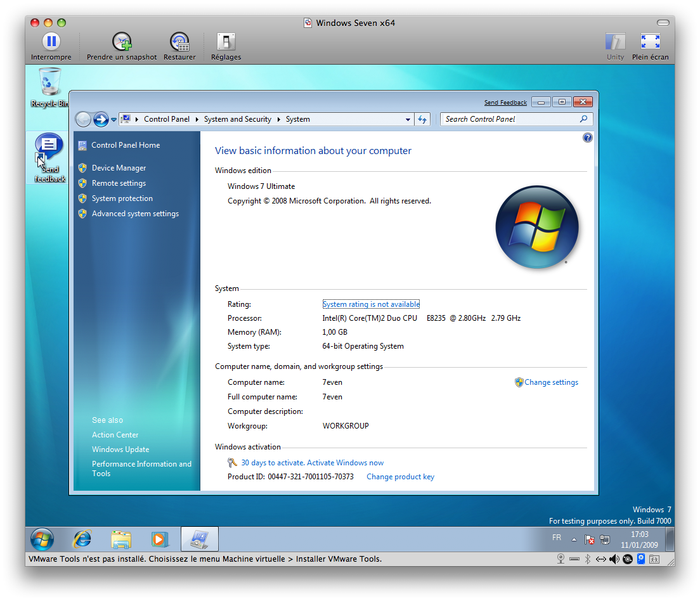Image resolution: width=700 pixels, height=601 pixels.
Task: Open Windows Update under See also
Action: (x=120, y=449)
